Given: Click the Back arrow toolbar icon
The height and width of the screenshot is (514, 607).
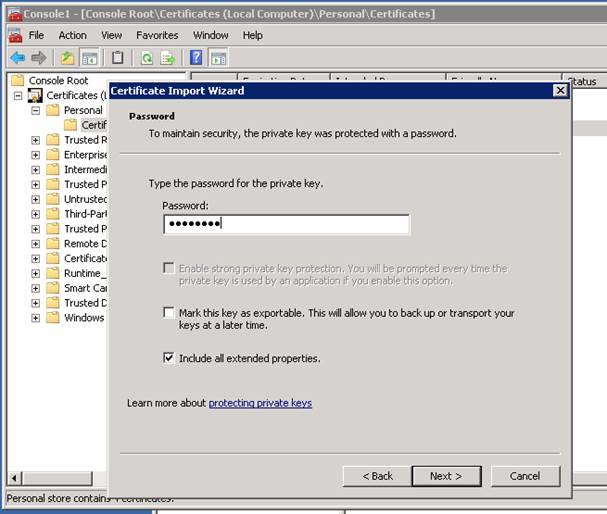Looking at the screenshot, I should [17, 58].
